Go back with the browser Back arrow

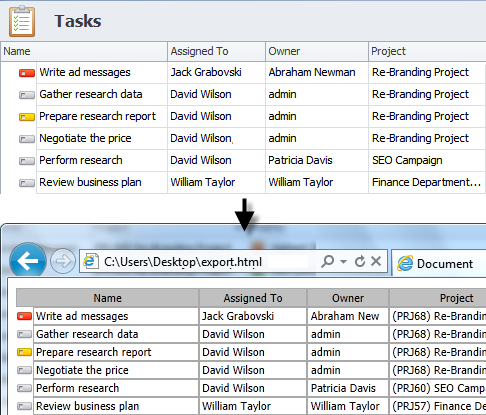28,261
